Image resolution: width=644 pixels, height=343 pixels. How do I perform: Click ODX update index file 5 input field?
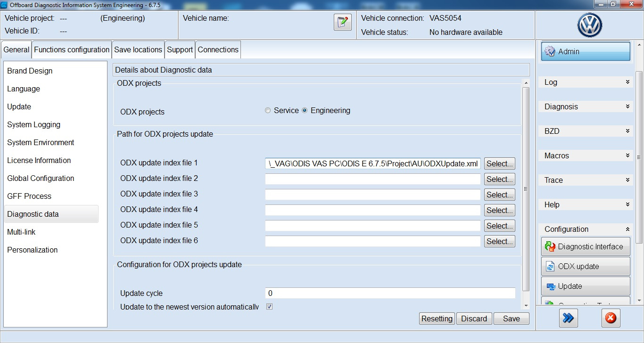[373, 226]
